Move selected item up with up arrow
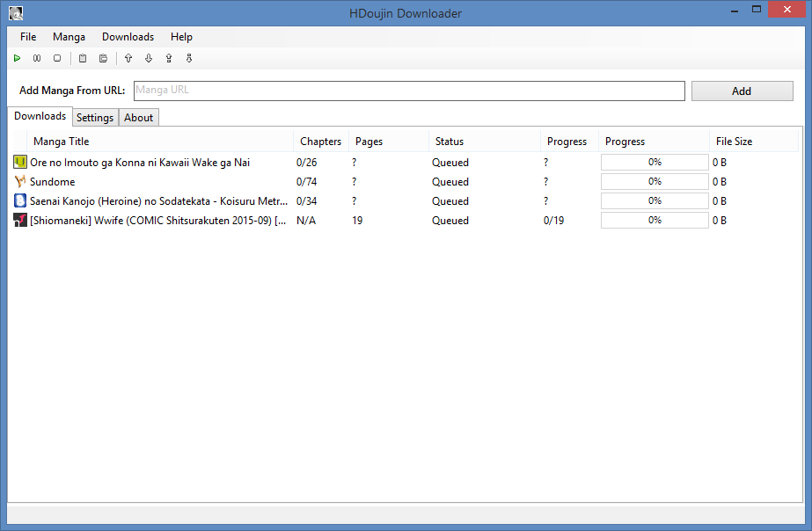 128,58
